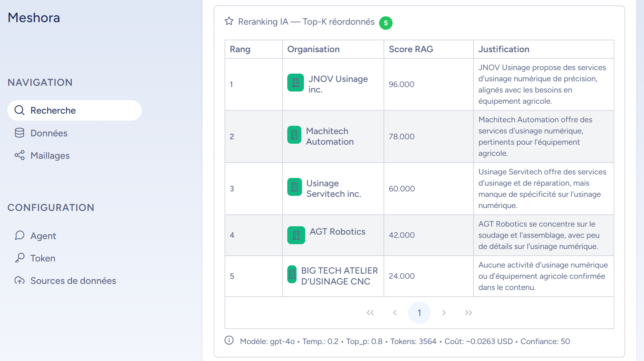Screen dimensions: 644x361
Task: Click the green badge showing 5
Action: click(x=386, y=23)
